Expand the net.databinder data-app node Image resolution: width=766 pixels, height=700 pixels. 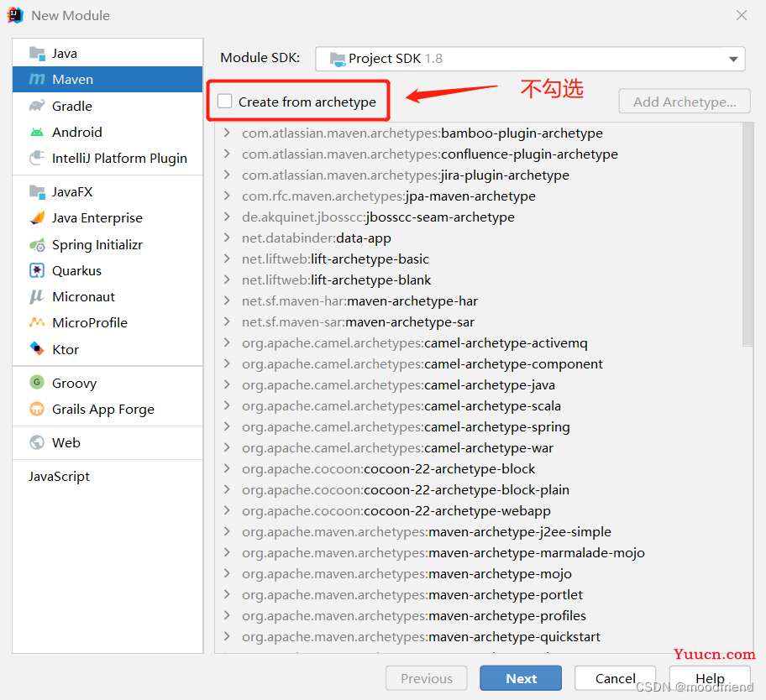click(x=227, y=238)
